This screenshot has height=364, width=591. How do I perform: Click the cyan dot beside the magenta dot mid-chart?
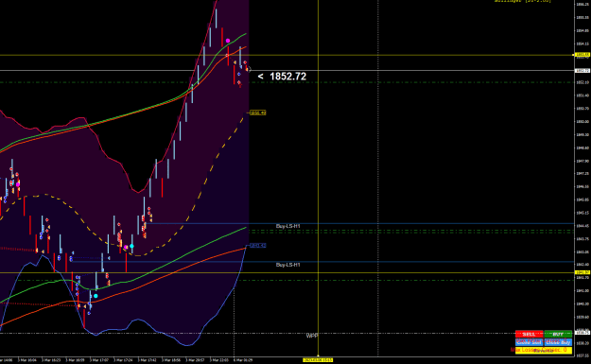click(x=132, y=246)
